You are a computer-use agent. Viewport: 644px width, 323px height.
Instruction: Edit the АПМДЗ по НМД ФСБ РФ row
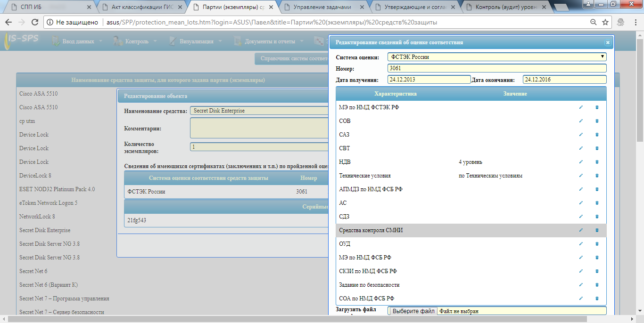click(581, 189)
